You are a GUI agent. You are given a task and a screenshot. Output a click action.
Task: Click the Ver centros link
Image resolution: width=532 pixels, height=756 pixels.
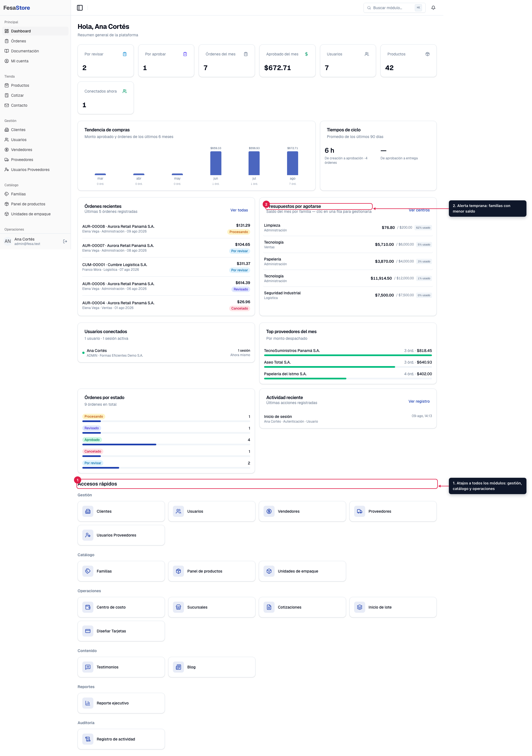coord(419,210)
